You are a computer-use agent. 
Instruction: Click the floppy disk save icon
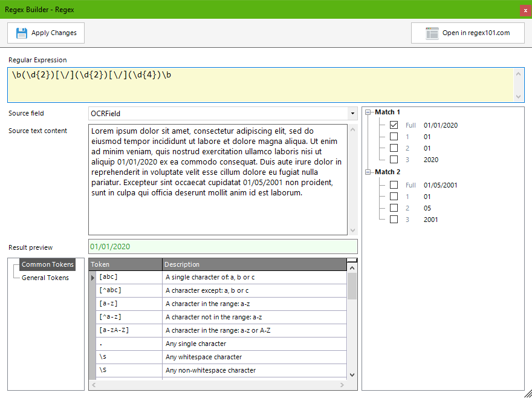click(22, 33)
